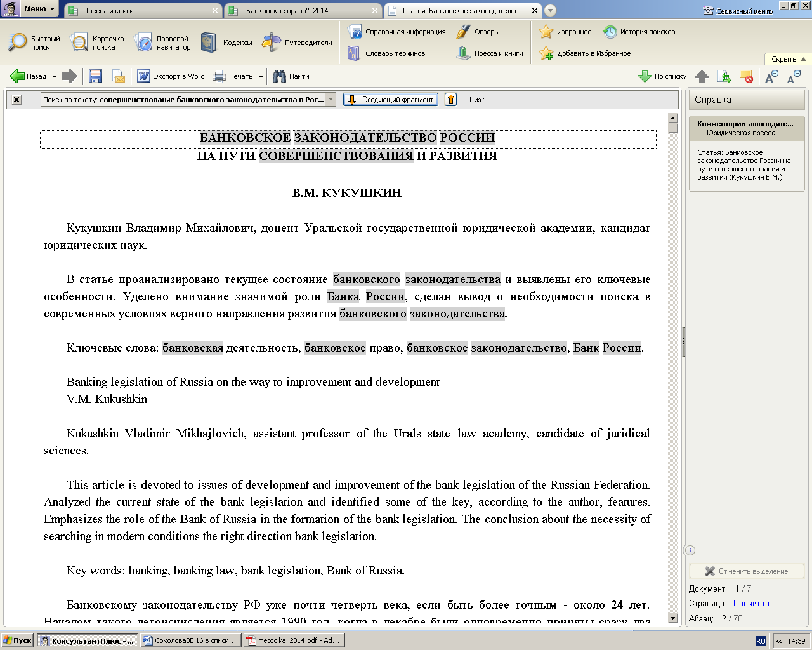Click the document-with-green-arrow icon
Viewport: 812px width, 650px height.
(x=724, y=76)
